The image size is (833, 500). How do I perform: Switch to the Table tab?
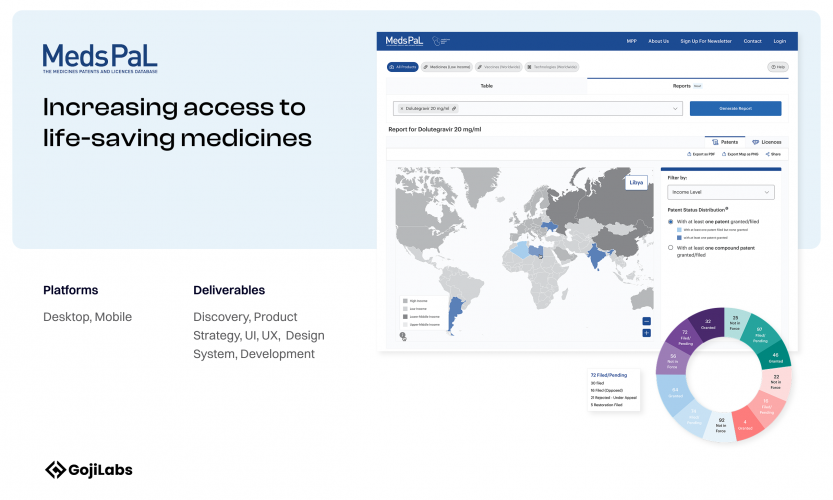tap(487, 86)
